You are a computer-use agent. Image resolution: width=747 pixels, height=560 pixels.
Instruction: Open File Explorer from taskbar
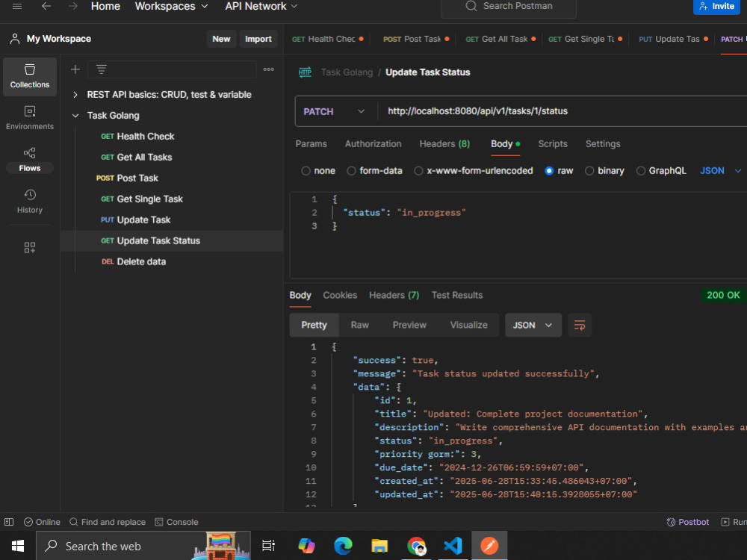pos(379,546)
